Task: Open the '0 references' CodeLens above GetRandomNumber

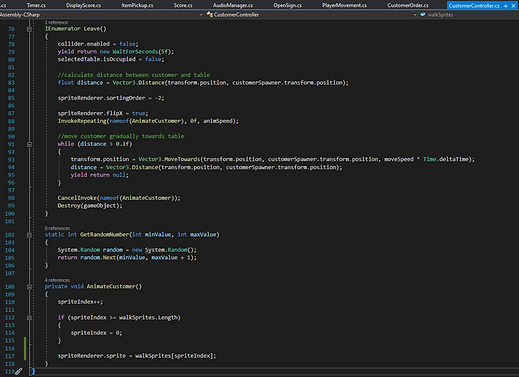Action: pos(57,228)
